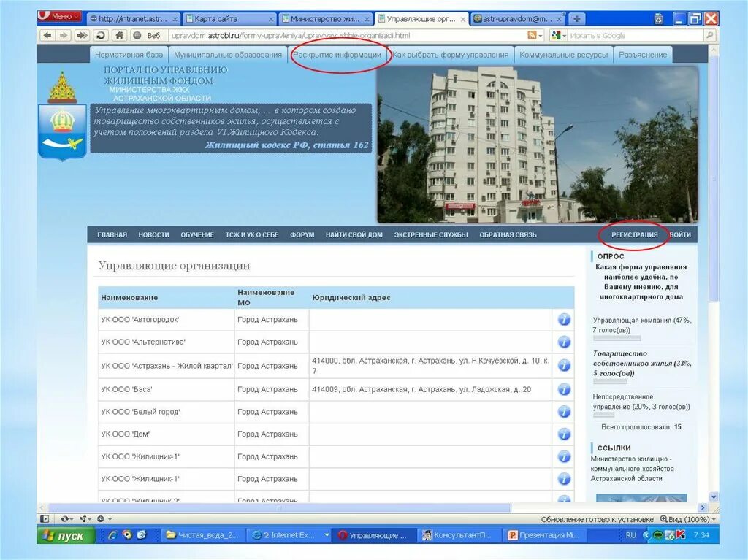Go forward with browser forward arrow

63,35
